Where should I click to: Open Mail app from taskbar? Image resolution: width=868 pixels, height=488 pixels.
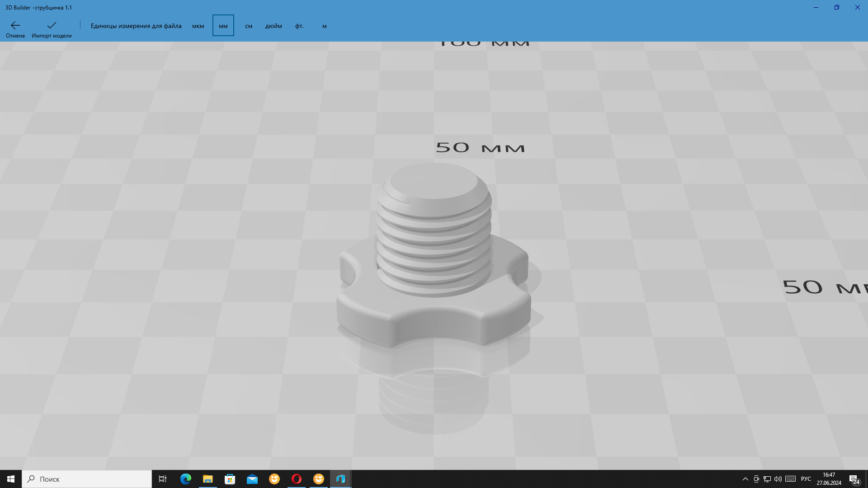[252, 479]
